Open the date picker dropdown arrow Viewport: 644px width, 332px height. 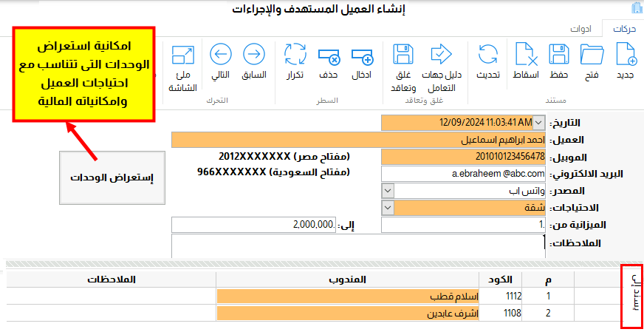538,122
